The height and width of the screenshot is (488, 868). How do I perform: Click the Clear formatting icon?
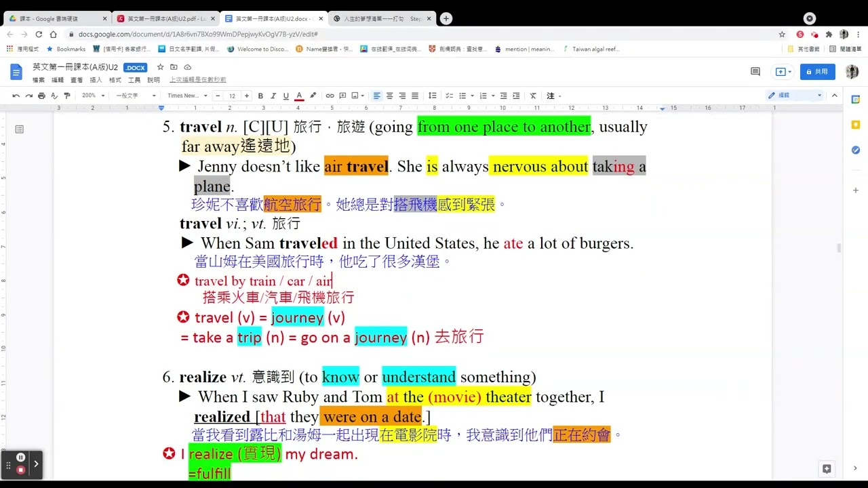[x=533, y=96]
